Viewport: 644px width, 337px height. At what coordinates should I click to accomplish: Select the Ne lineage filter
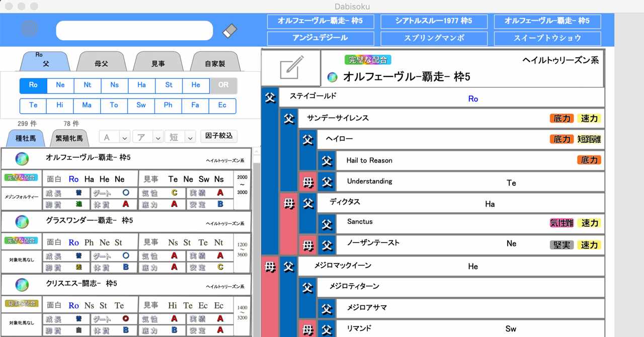coord(60,86)
